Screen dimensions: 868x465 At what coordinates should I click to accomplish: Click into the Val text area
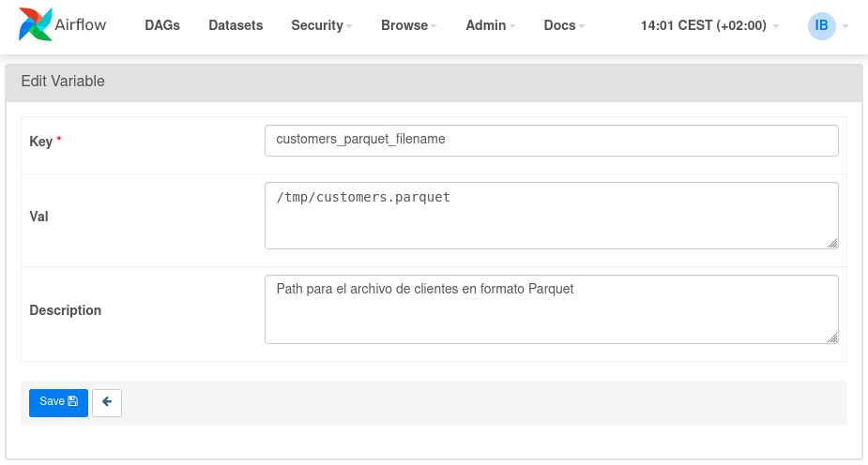tap(552, 216)
